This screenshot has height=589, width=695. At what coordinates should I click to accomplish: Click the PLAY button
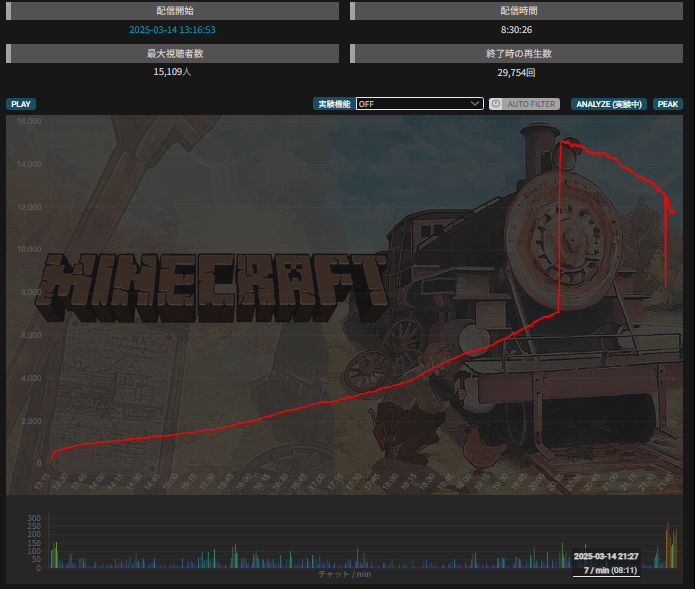[21, 104]
